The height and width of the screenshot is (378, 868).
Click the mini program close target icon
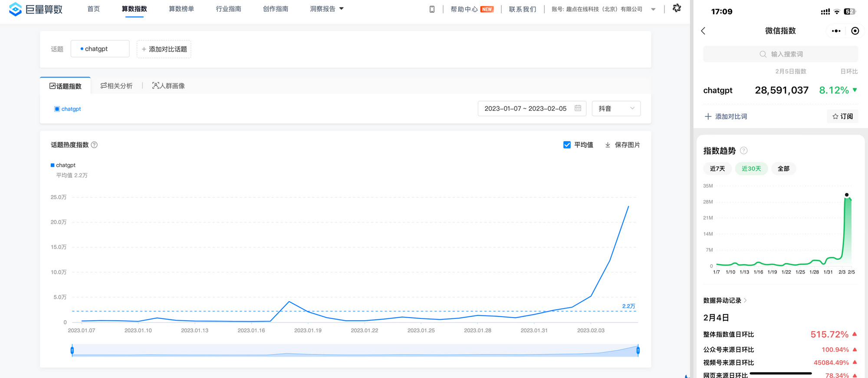(x=855, y=31)
